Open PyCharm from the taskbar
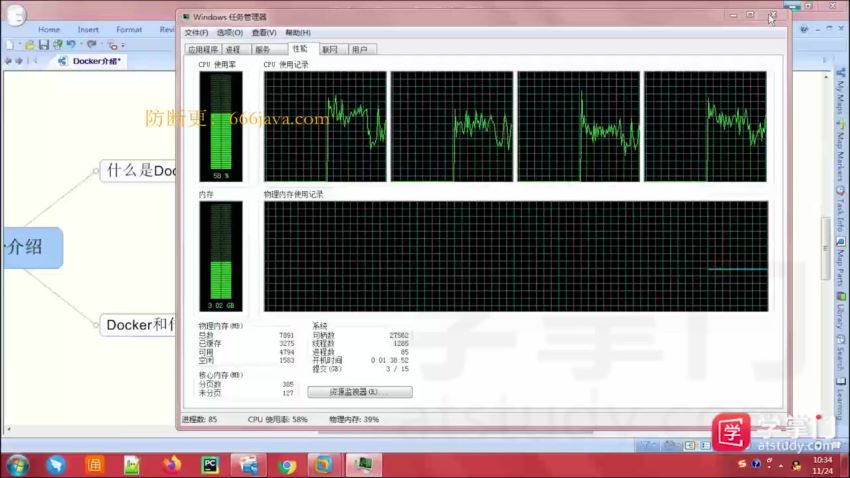Screen dimensions: 850x478 click(x=210, y=465)
